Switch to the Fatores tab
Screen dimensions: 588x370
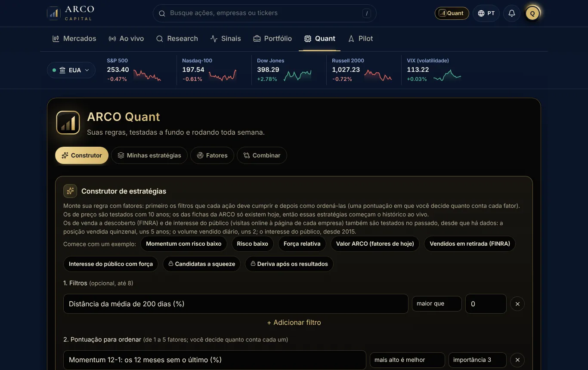tap(212, 155)
